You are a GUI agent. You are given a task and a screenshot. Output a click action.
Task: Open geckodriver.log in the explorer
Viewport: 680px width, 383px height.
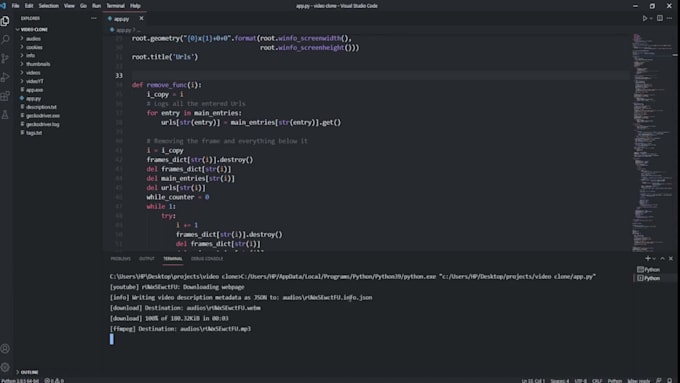(42, 124)
